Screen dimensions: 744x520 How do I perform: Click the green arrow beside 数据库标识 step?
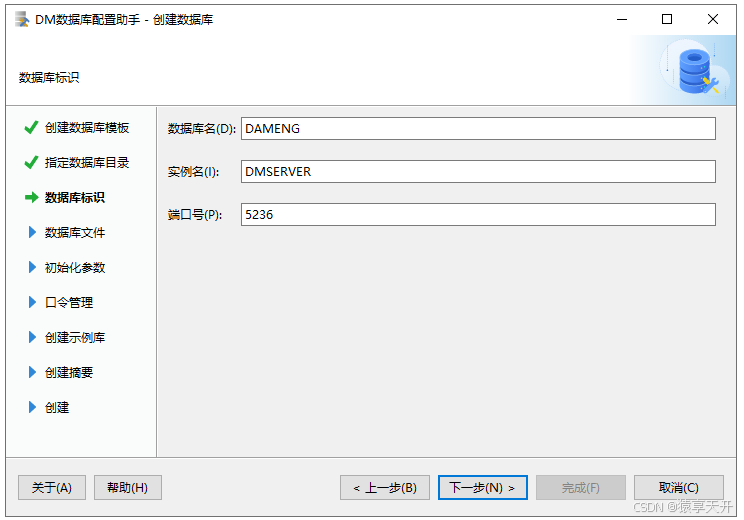(x=31, y=197)
